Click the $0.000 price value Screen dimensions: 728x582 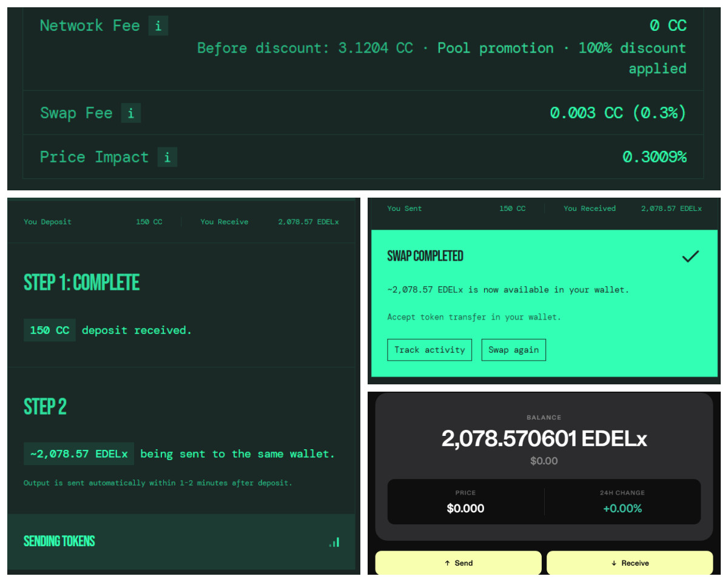point(465,509)
